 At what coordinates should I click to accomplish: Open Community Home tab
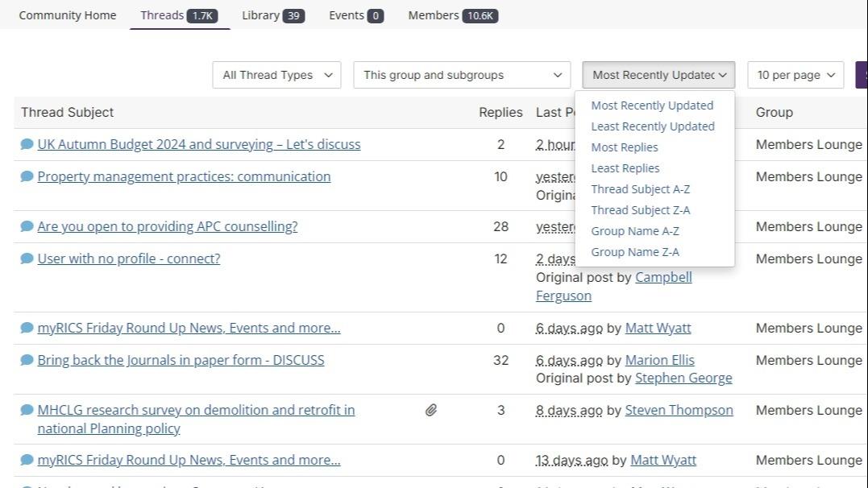click(x=68, y=15)
